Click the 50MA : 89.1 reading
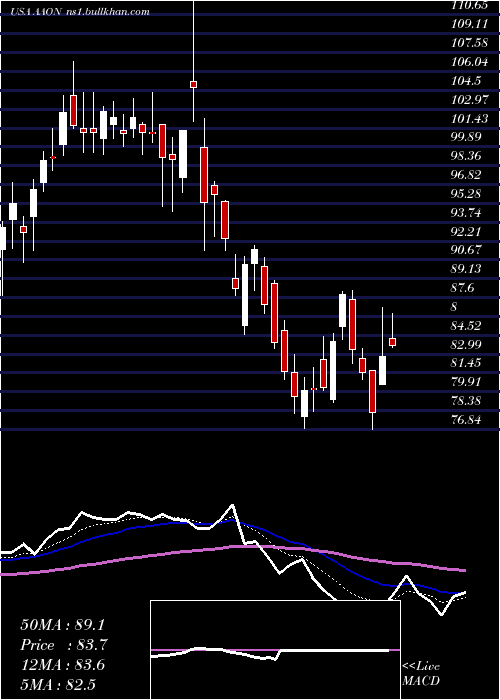Image resolution: width=500 pixels, height=700 pixels. 65,625
